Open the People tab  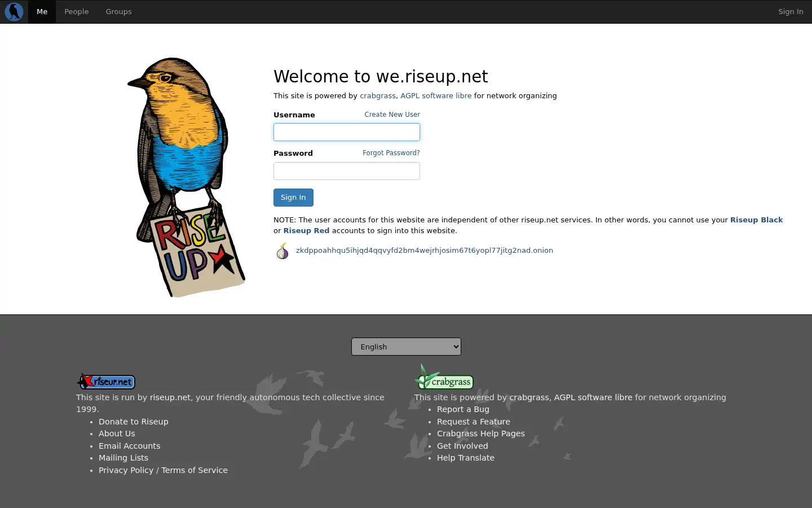pyautogui.click(x=77, y=11)
